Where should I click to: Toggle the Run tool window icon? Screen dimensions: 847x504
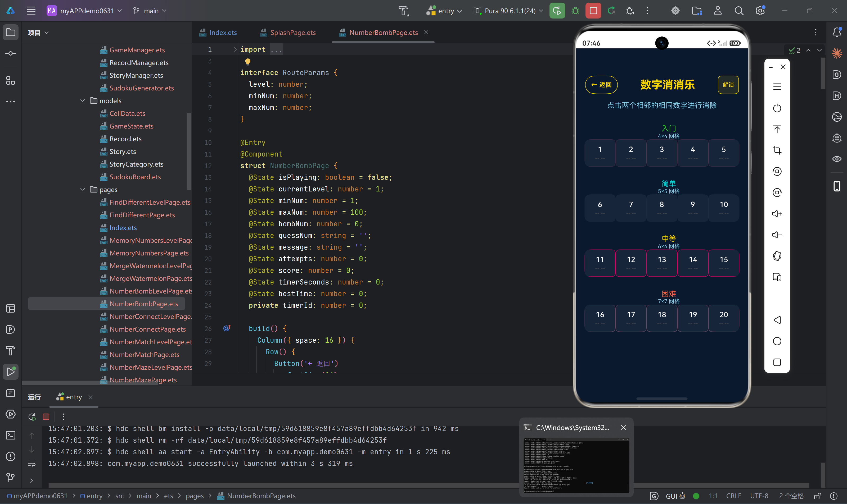(x=11, y=372)
